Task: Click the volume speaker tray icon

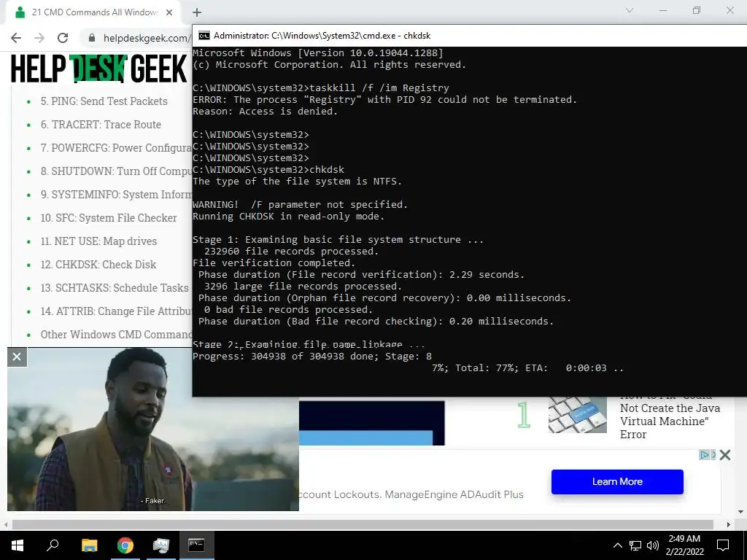Action: click(x=653, y=545)
